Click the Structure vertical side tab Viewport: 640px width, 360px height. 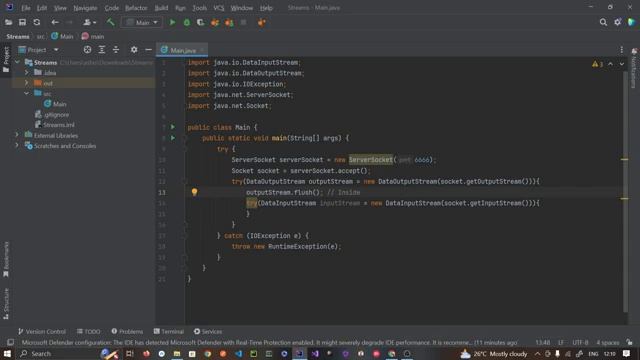tap(6, 304)
